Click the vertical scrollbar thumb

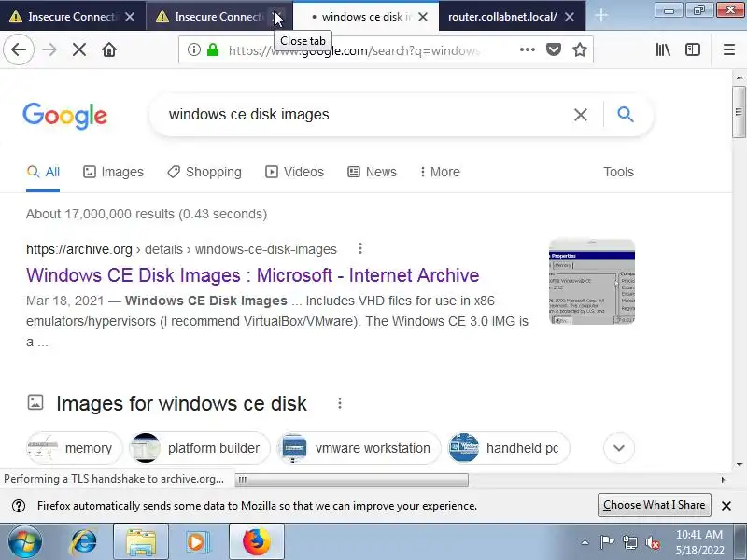point(739,112)
